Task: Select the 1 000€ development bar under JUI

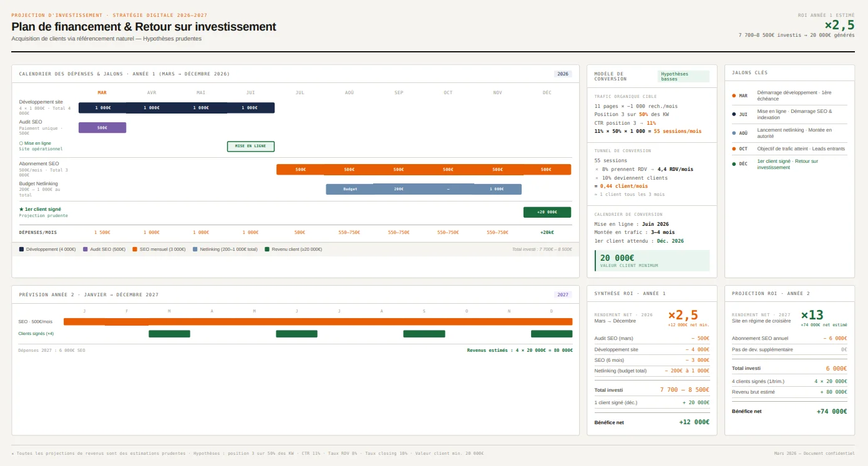Action: [250, 107]
